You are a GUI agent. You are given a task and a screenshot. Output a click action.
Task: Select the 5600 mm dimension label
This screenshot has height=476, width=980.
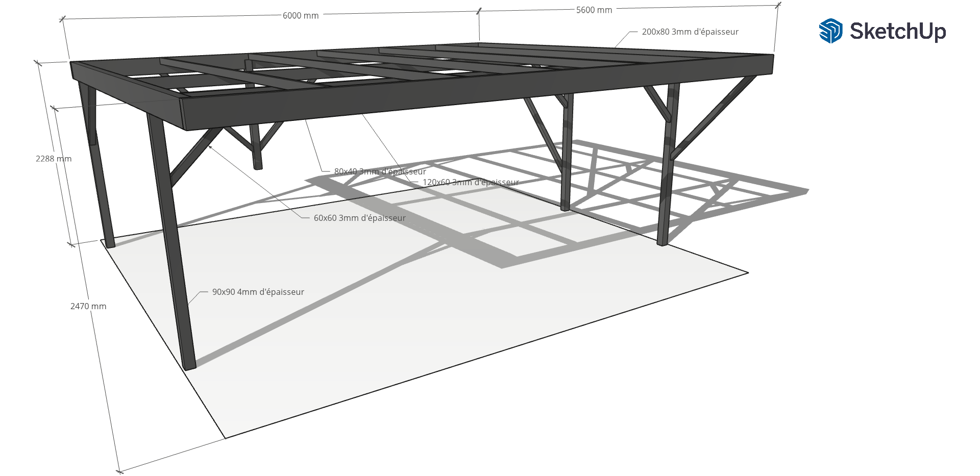click(594, 10)
